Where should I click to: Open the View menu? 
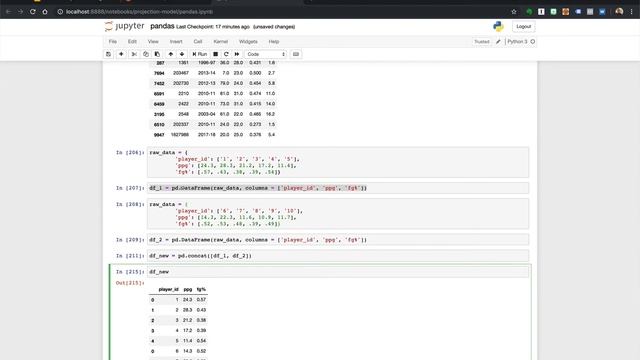(153, 42)
